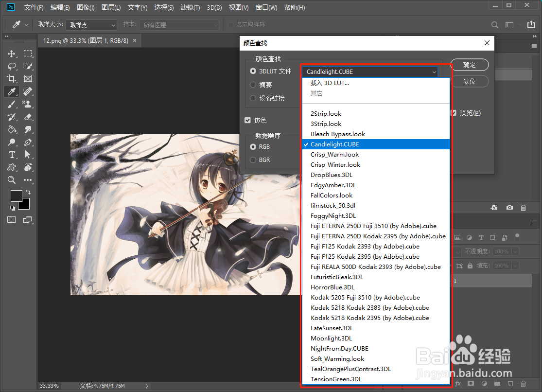Pick Bleach Bypass.look from LUT list
This screenshot has width=542, height=392.
tap(376, 134)
